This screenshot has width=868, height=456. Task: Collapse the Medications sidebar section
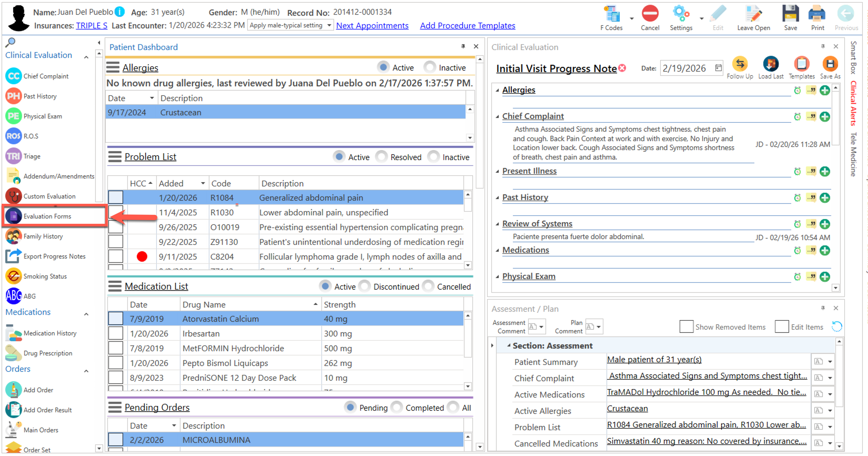[x=86, y=314]
